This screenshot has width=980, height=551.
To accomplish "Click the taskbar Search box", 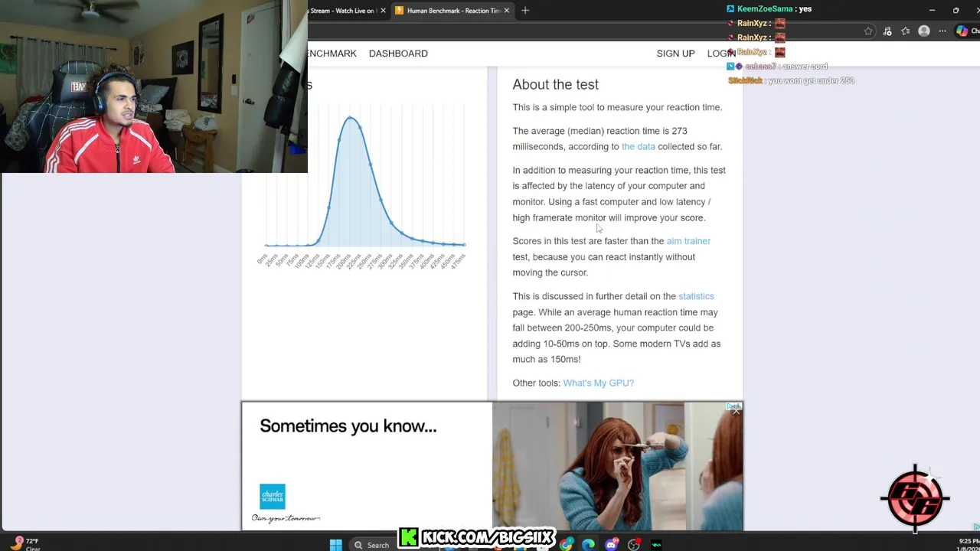I will coord(372,545).
